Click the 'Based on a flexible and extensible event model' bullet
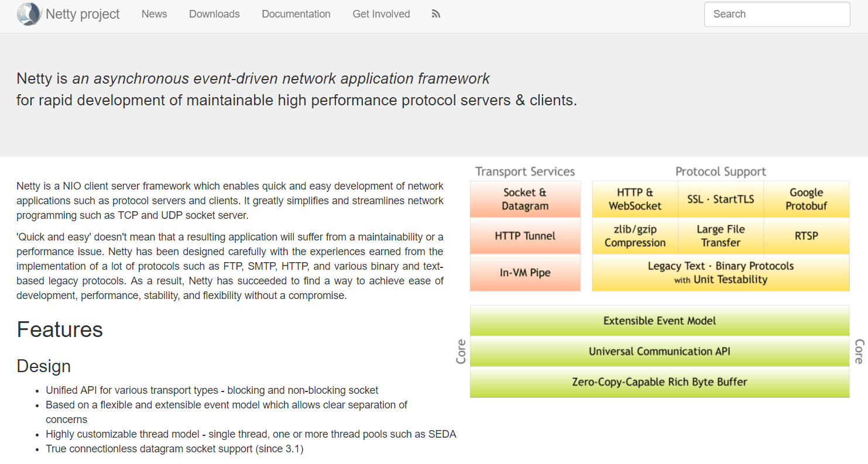Image resolution: width=868 pixels, height=464 pixels. [x=227, y=412]
